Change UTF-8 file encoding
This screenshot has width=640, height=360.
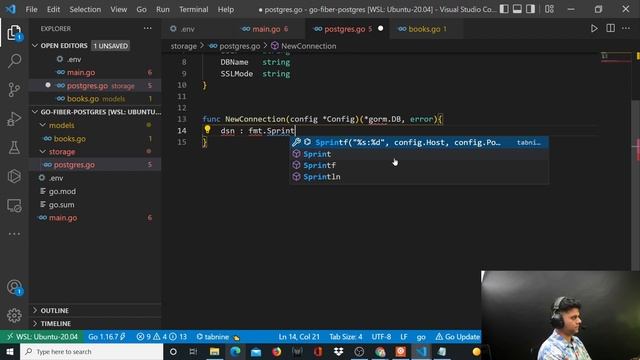coord(381,337)
